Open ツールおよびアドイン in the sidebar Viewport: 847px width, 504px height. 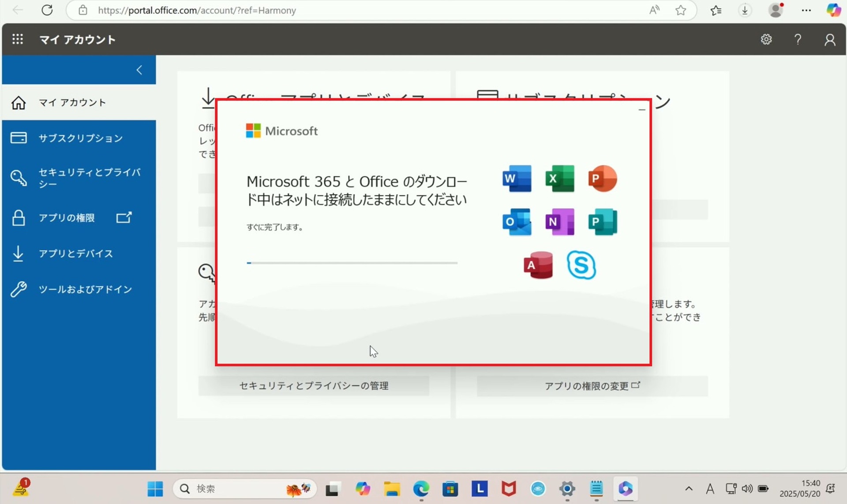coord(79,289)
